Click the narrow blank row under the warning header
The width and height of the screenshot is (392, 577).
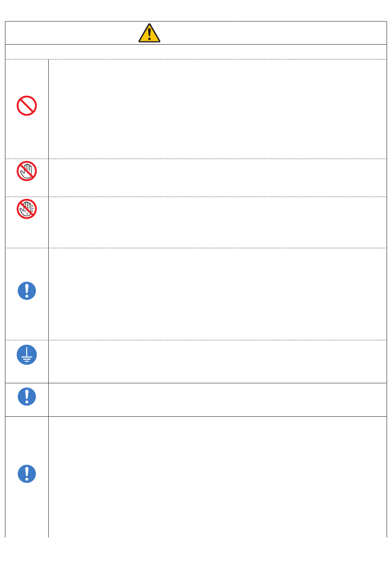[x=196, y=52]
